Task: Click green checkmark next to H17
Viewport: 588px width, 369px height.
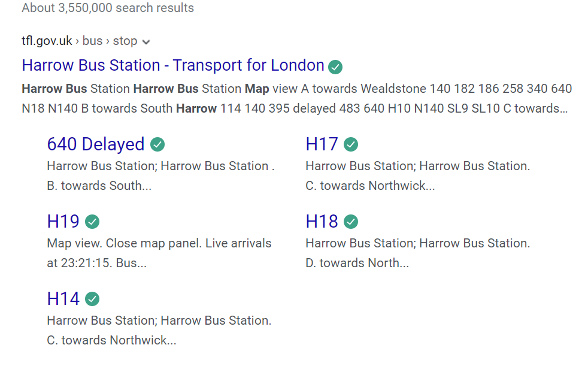Action: tap(351, 144)
